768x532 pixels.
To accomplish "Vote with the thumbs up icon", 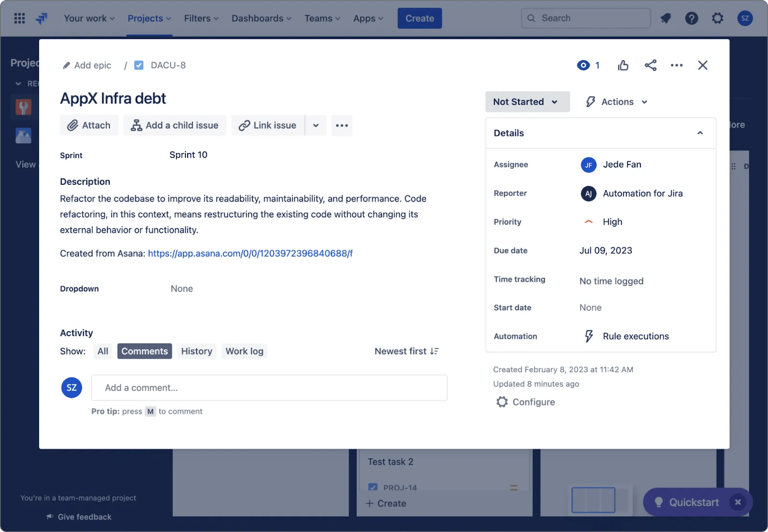I will pos(623,65).
